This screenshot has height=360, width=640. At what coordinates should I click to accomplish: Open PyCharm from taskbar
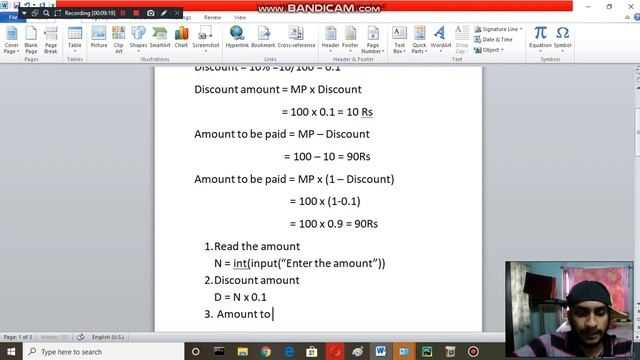point(427,351)
